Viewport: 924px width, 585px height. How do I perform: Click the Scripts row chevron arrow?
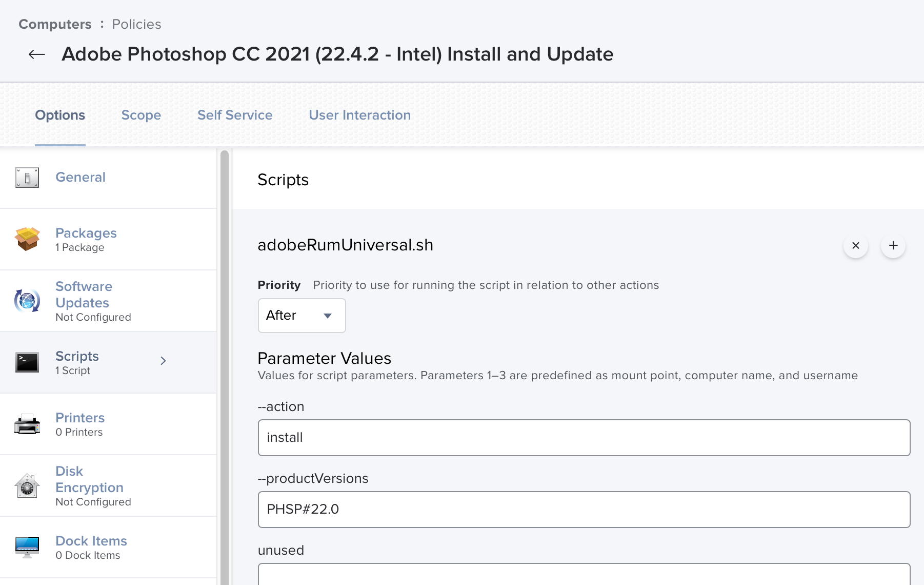pyautogui.click(x=163, y=361)
